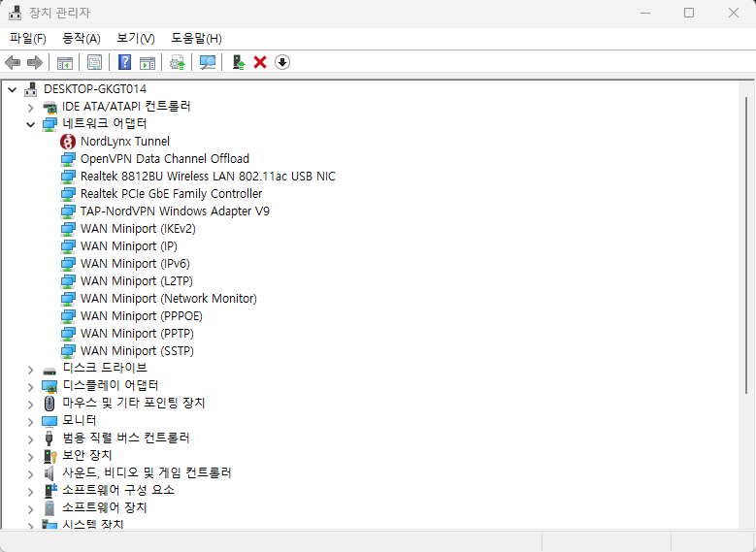Scan for hardware changes icon
756x552 pixels.
(208, 63)
